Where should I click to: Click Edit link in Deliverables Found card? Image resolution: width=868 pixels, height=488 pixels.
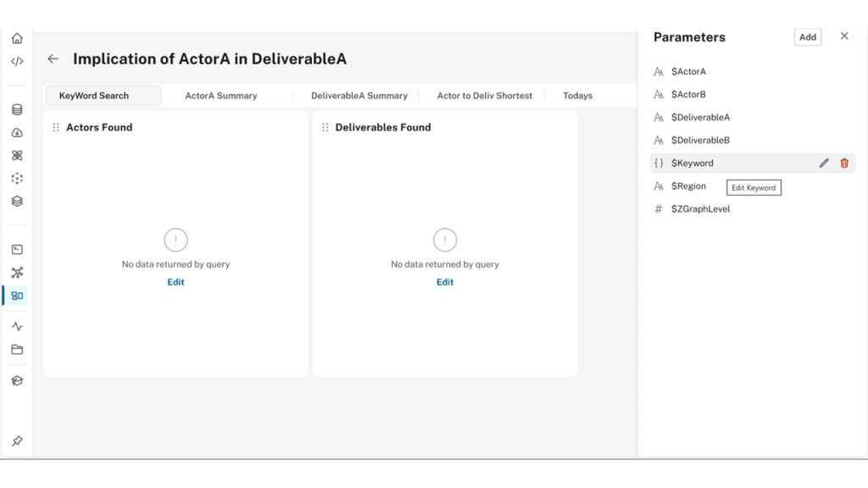445,282
